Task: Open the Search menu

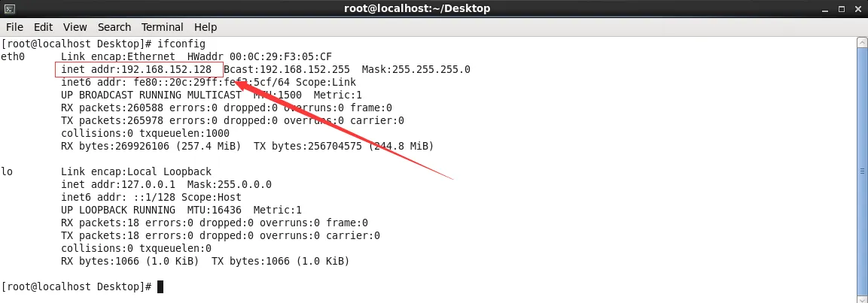Action: (x=114, y=27)
